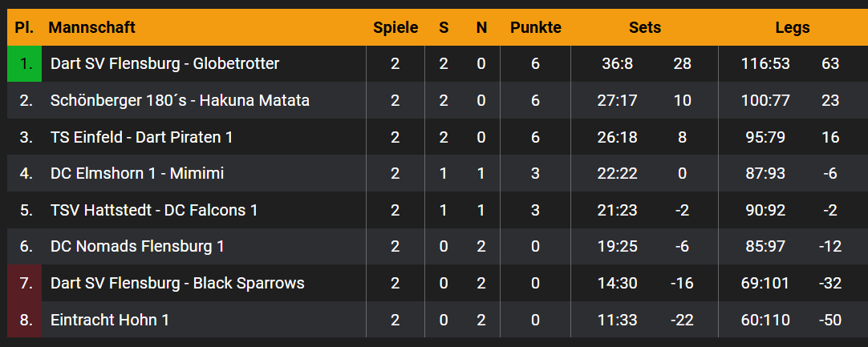Image resolution: width=868 pixels, height=347 pixels.
Task: Select TS Einfeld - Dart Piraten 1
Action: (x=141, y=138)
